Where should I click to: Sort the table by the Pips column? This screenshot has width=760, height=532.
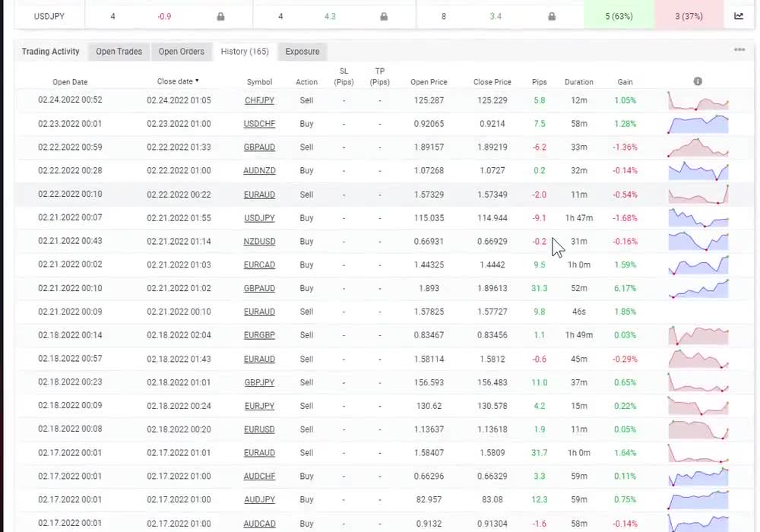pyautogui.click(x=539, y=81)
